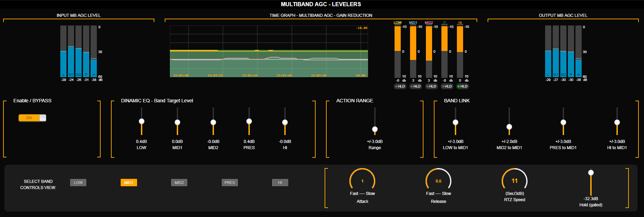Click the LOW gain reduction meter

(x=398, y=52)
